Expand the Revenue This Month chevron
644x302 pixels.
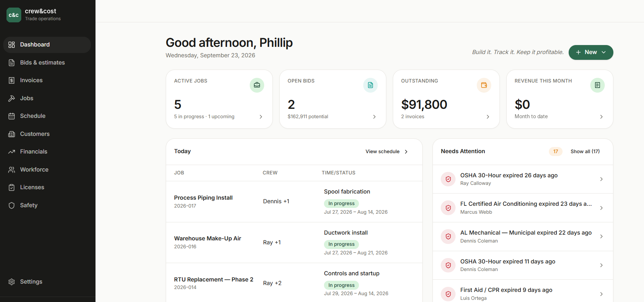pos(601,117)
